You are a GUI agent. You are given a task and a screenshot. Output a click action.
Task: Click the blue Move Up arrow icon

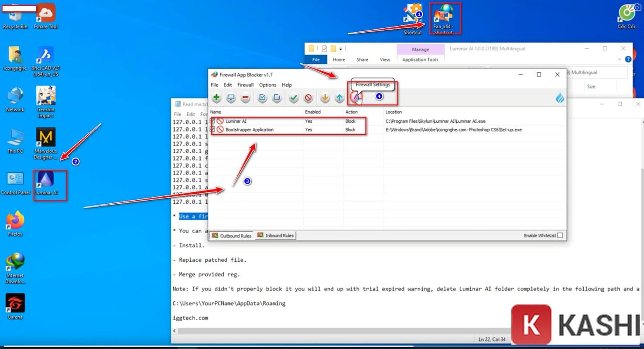[x=339, y=98]
